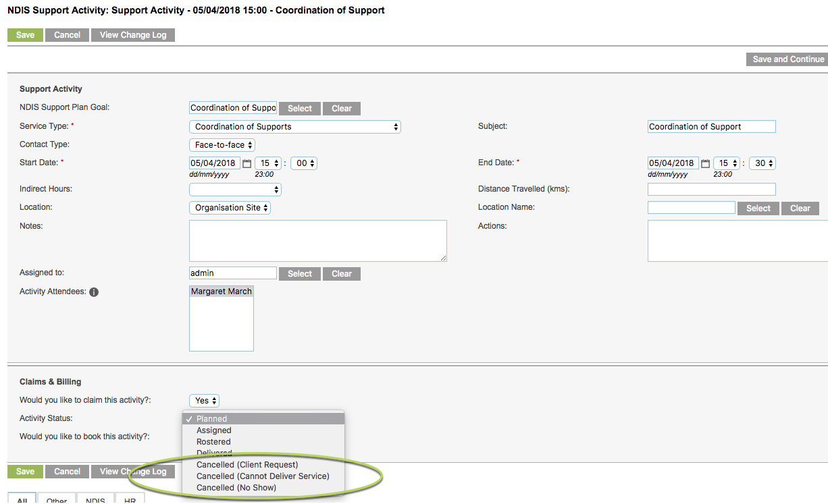Focus the Assigned to field containing admin
The height and width of the screenshot is (504, 828).
coord(233,273)
